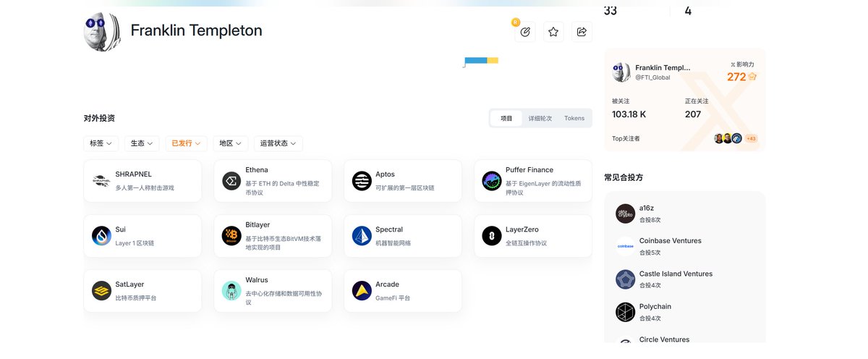Open the Aptos project logo

pyautogui.click(x=362, y=181)
